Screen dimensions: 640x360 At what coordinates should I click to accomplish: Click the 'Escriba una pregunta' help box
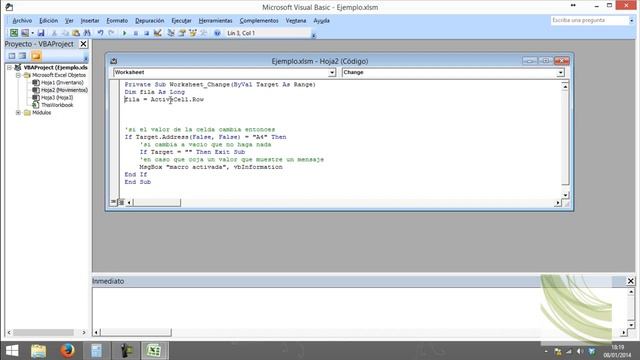589,20
